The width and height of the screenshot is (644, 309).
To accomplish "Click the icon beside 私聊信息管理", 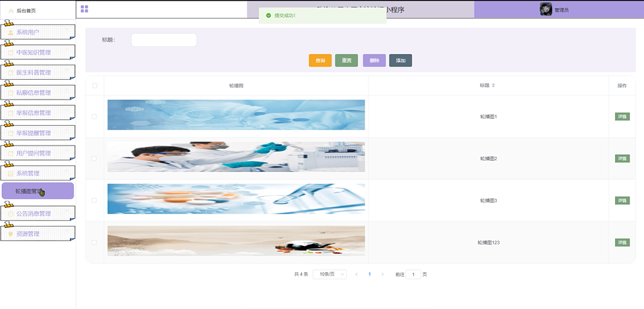I will pyautogui.click(x=11, y=93).
